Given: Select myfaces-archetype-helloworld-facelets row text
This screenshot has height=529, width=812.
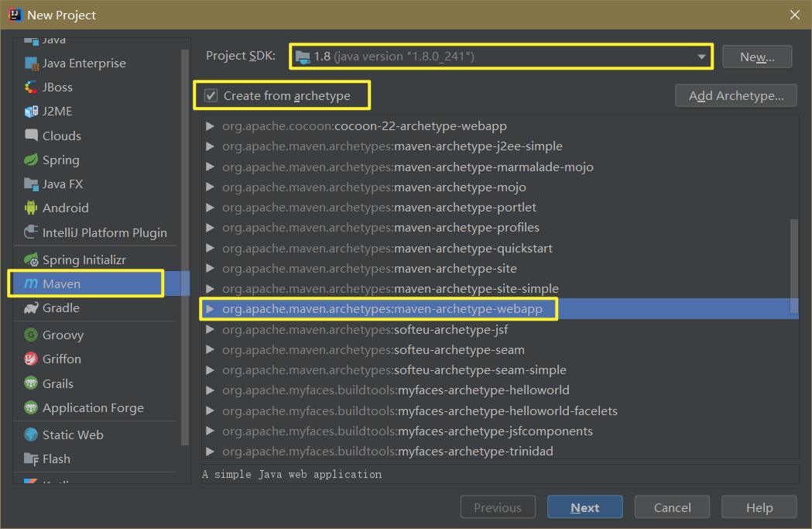Looking at the screenshot, I should (x=420, y=410).
